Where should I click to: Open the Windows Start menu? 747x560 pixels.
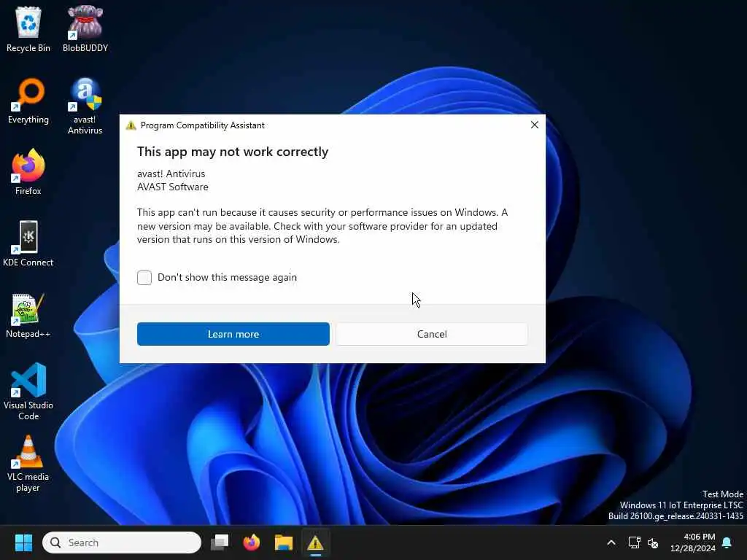[x=23, y=542]
